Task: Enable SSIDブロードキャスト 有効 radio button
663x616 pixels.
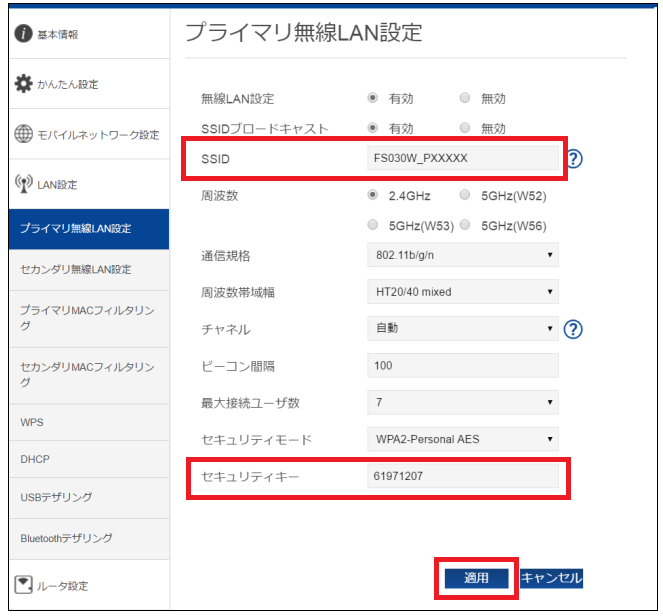Action: click(373, 128)
